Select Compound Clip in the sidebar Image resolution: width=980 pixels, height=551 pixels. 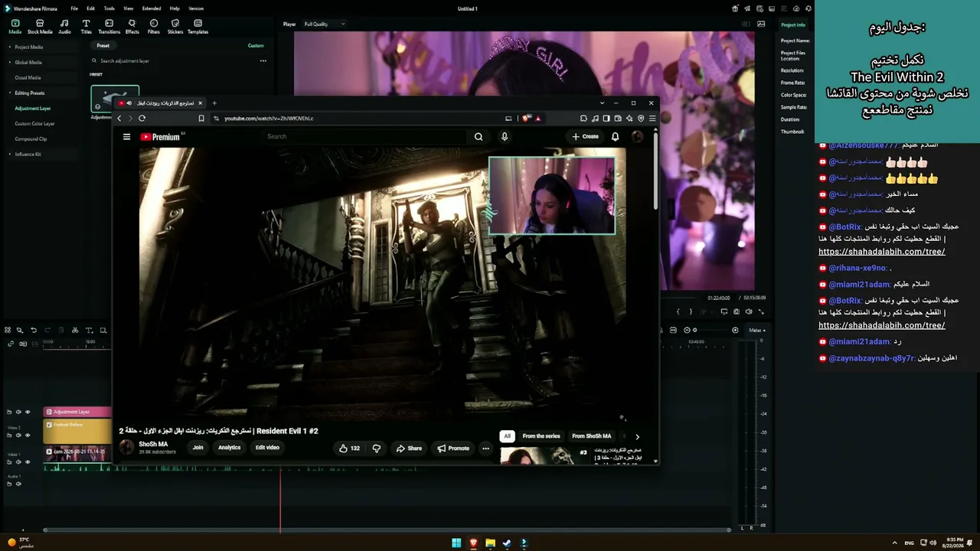31,139
